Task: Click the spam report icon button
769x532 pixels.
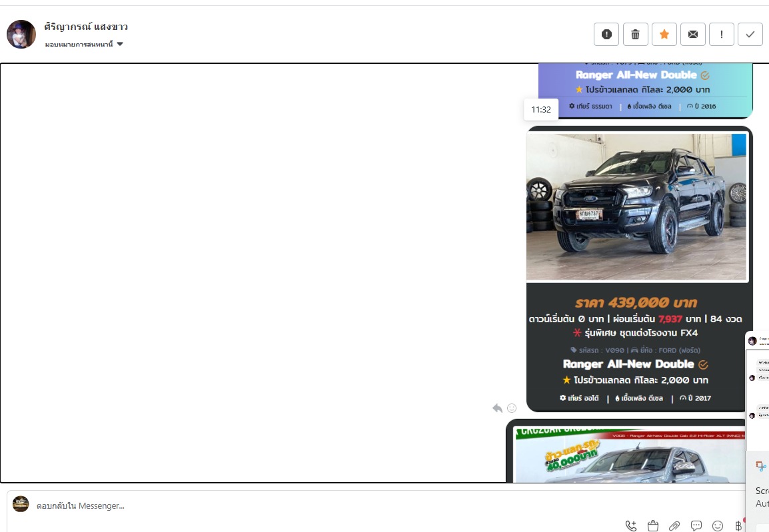Action: tap(606, 35)
